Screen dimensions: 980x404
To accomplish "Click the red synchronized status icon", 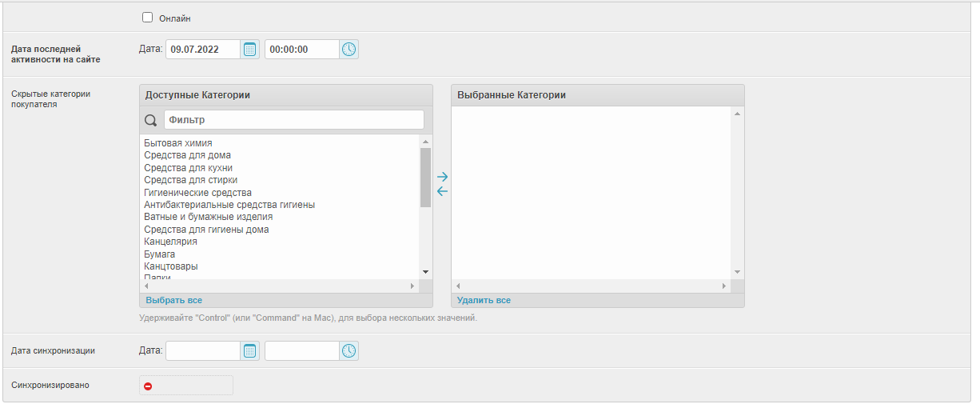I will point(148,386).
